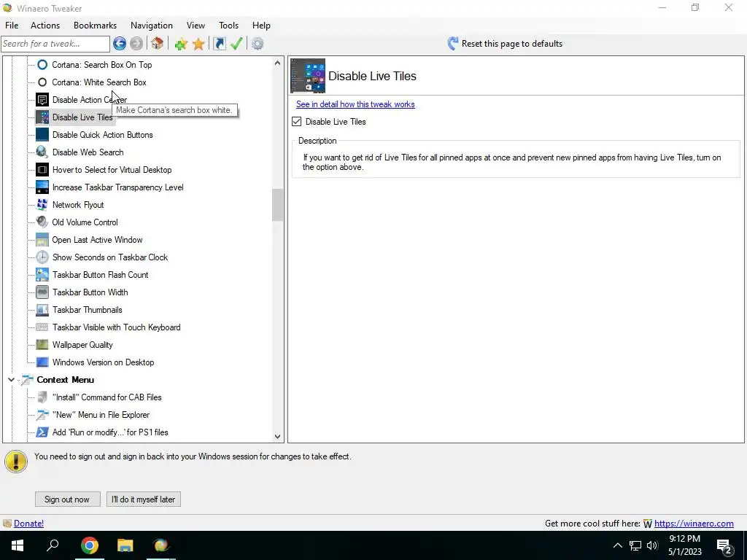The height and width of the screenshot is (560, 747).
Task: Open the Actions menu
Action: (45, 26)
